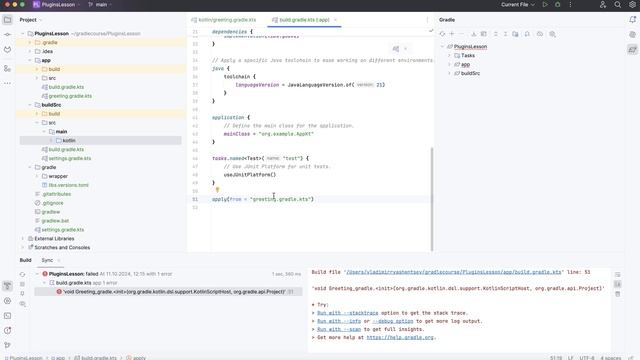
Task: Open the Git tool window icon
Action: [x=7, y=345]
